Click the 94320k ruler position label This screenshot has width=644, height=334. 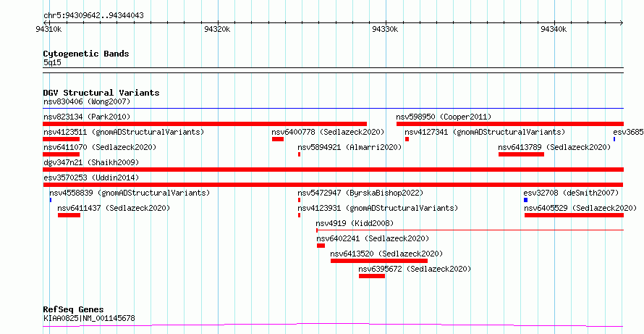click(217, 30)
